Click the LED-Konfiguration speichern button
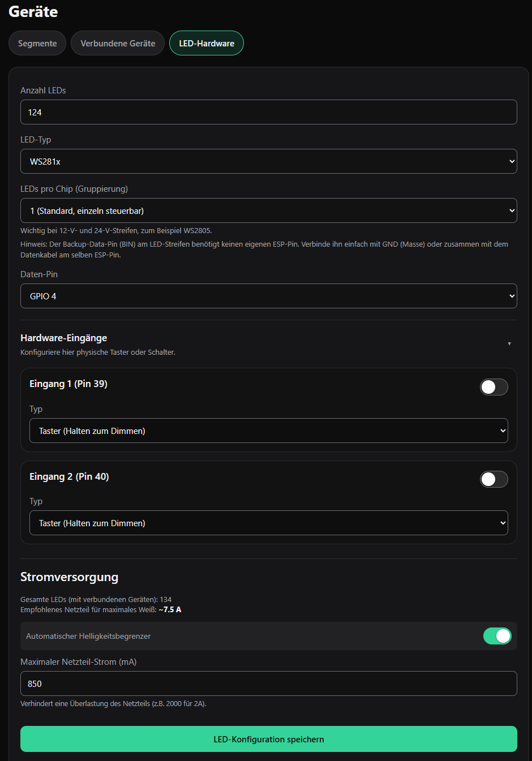The width and height of the screenshot is (532, 761). coord(269,739)
